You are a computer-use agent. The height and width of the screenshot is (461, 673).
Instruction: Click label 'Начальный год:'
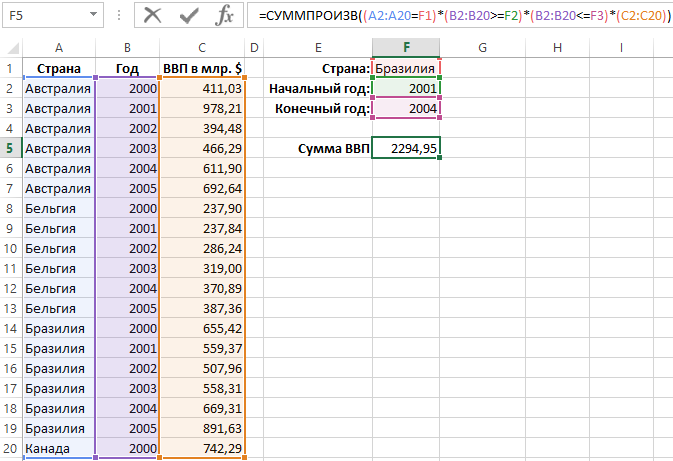click(x=319, y=88)
